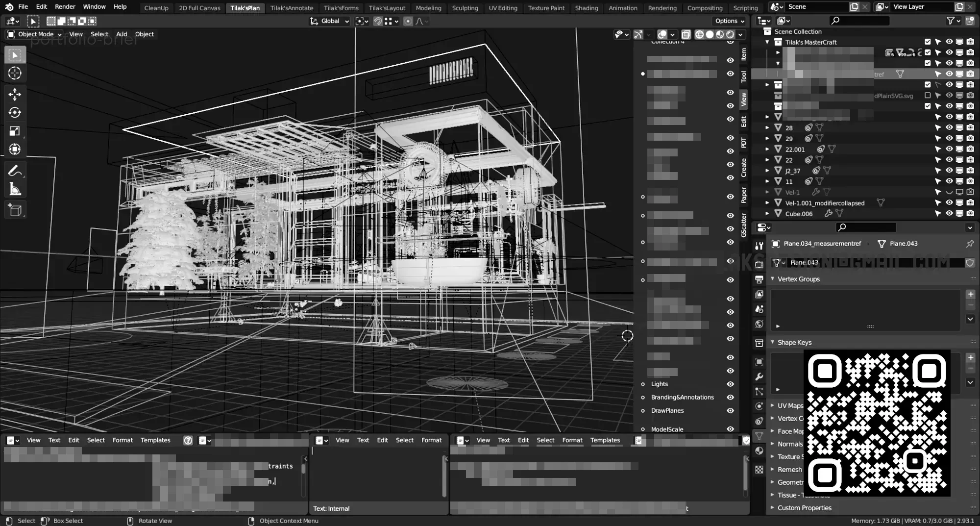The width and height of the screenshot is (980, 526).
Task: Activate the Scale tool
Action: [15, 131]
